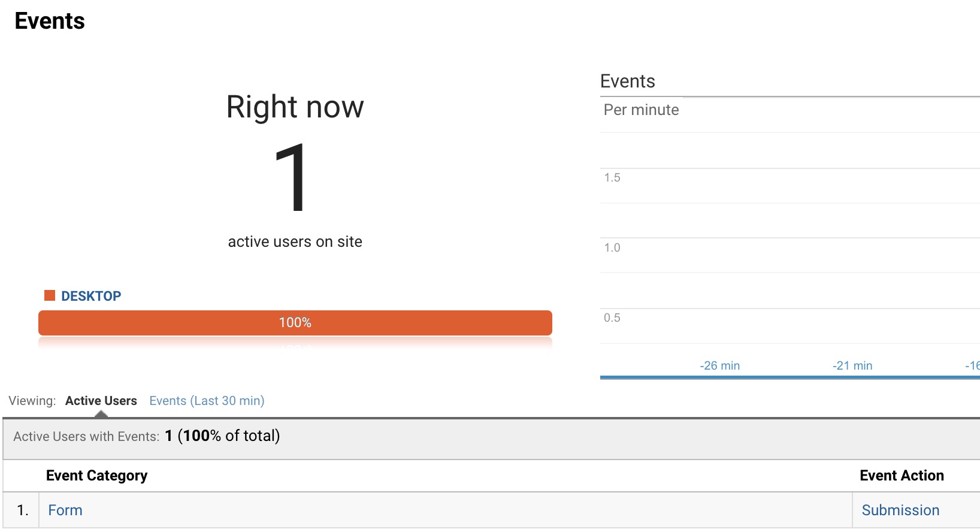Click the 1.0 y-axis value
This screenshot has height=532, width=980.
[x=612, y=248]
